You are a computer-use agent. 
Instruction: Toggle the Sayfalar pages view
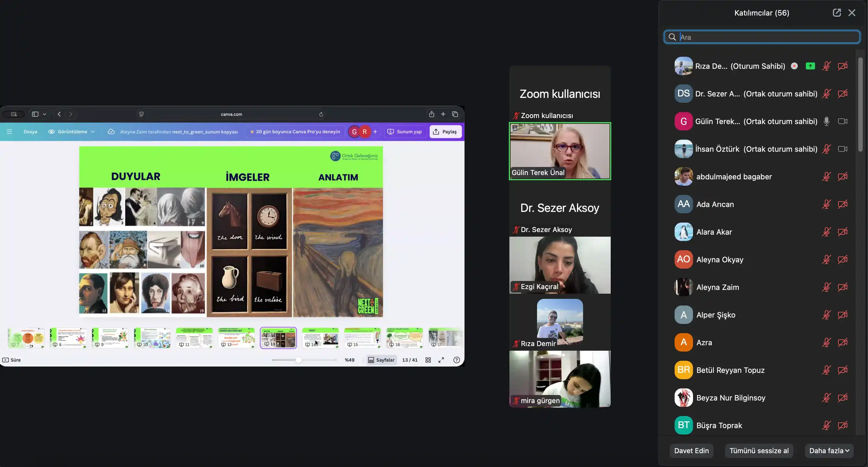click(381, 360)
